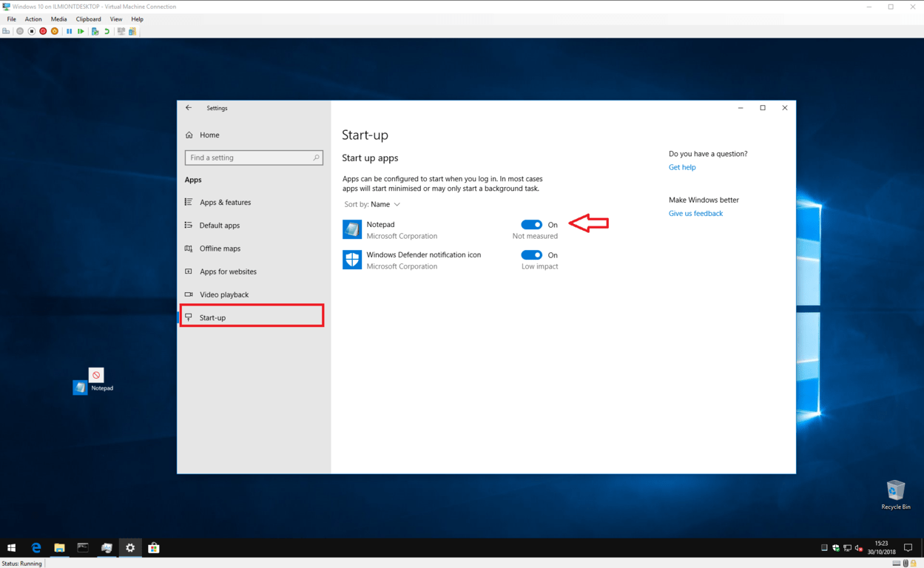The image size is (924, 568).
Task: Select Default apps in the sidebar
Action: coord(220,226)
